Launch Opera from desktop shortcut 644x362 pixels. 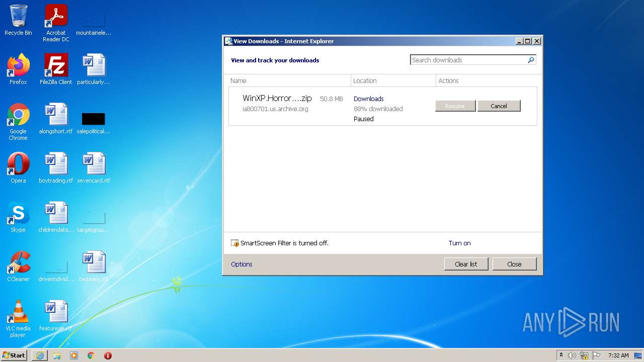click(x=18, y=167)
